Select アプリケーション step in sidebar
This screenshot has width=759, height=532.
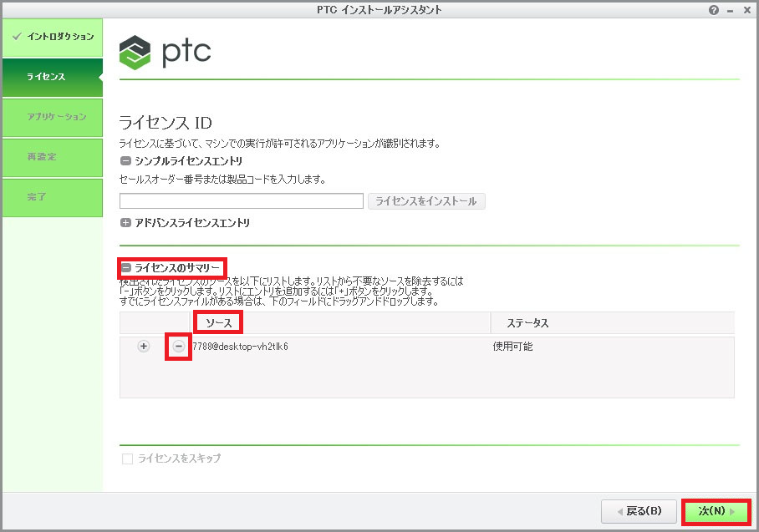click(53, 118)
